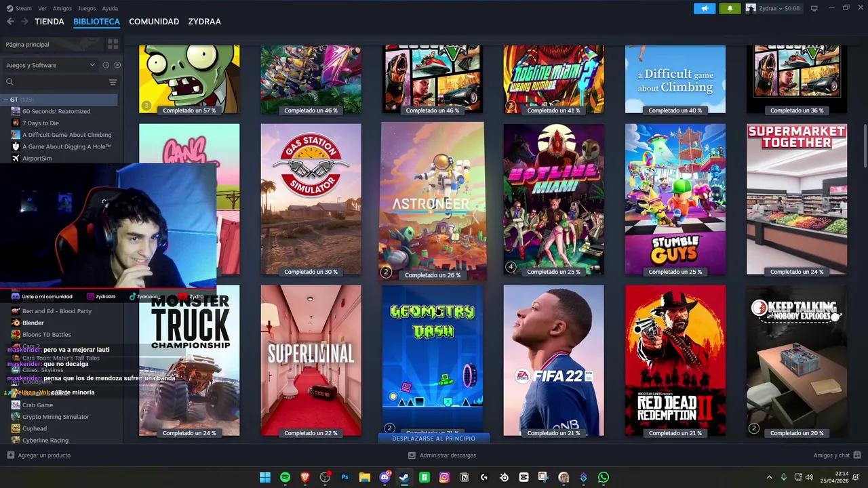Open Administrar descargas

pyautogui.click(x=442, y=455)
